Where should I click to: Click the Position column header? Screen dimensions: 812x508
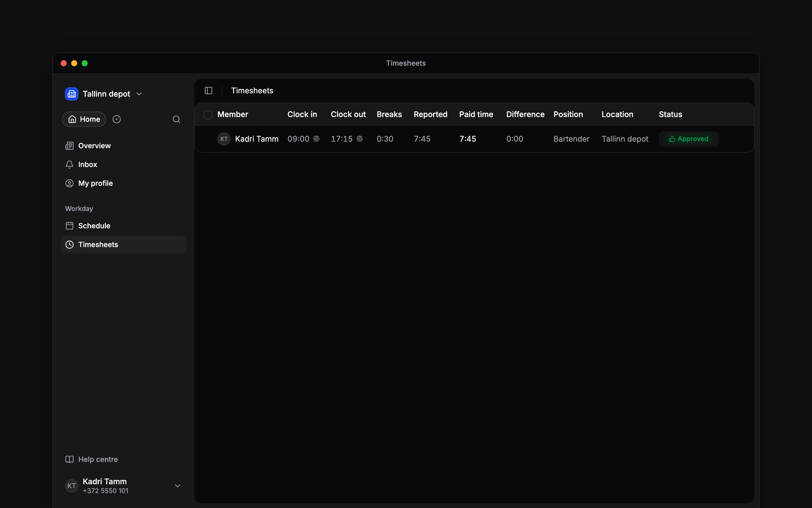click(x=568, y=115)
